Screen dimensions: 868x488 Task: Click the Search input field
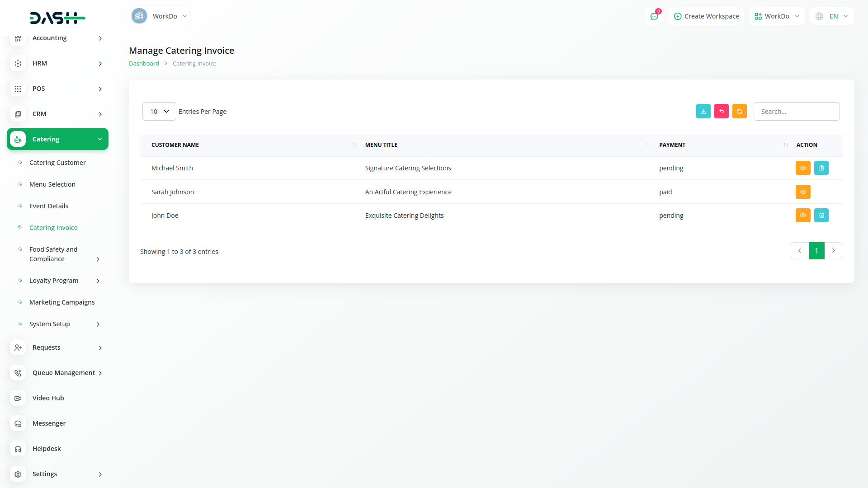[796, 112]
